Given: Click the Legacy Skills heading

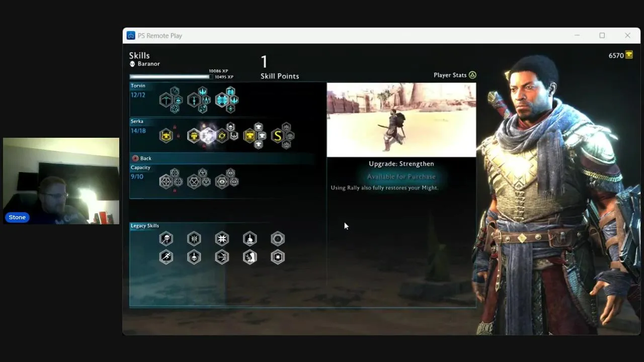Looking at the screenshot, I should tap(145, 226).
